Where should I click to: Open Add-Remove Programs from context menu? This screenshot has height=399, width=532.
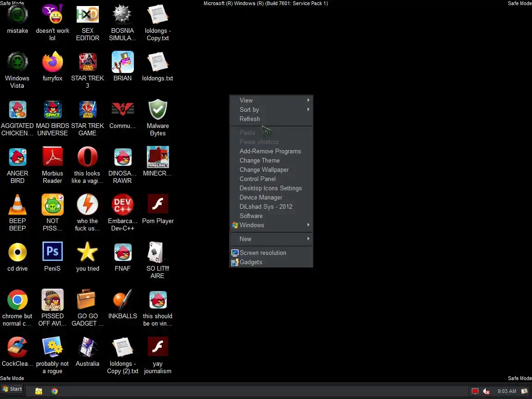tap(271, 151)
